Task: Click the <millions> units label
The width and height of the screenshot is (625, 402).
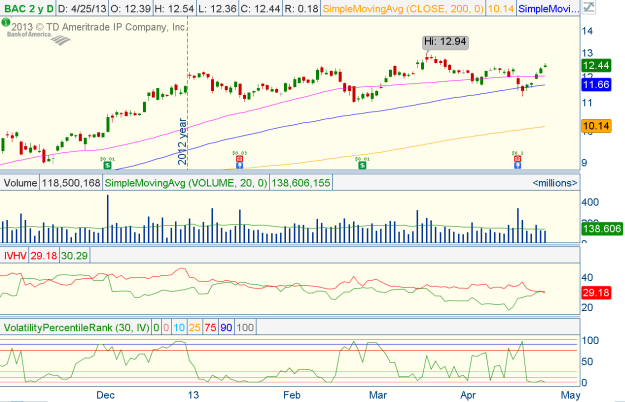Action: (548, 184)
